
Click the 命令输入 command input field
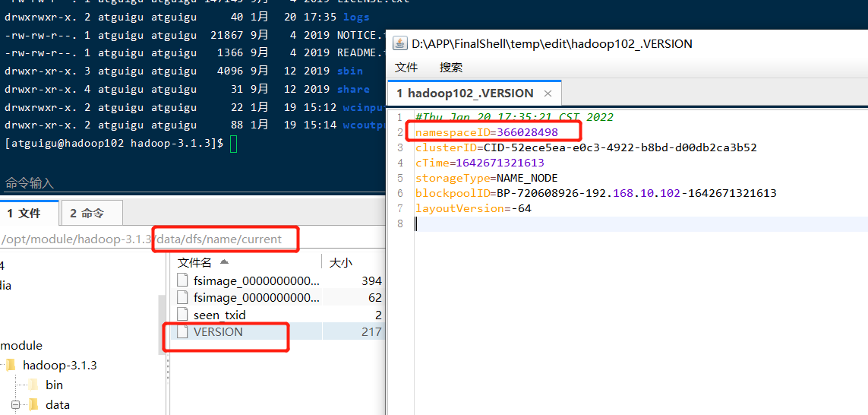coord(193,182)
